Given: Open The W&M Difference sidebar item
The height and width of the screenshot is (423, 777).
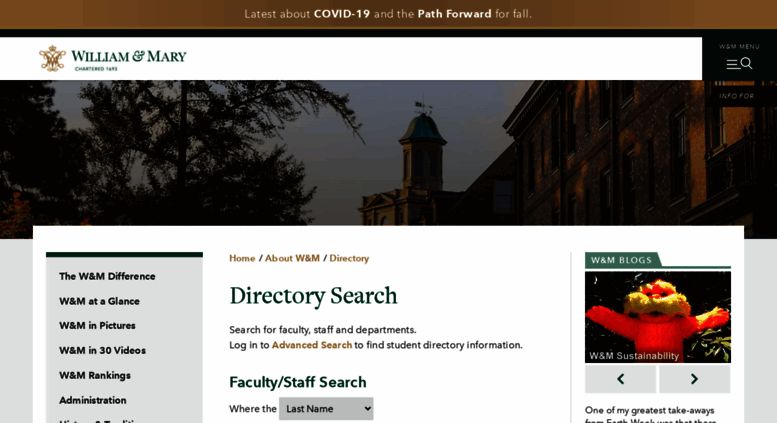Looking at the screenshot, I should pyautogui.click(x=107, y=276).
